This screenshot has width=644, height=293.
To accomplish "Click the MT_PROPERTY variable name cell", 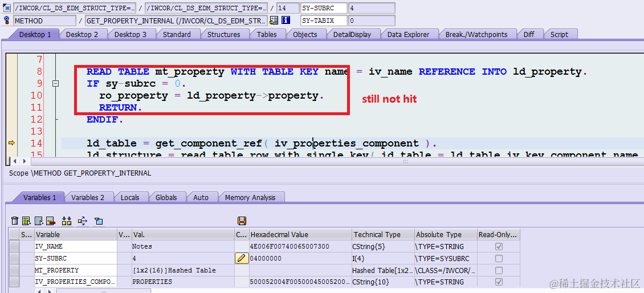I will (x=76, y=270).
